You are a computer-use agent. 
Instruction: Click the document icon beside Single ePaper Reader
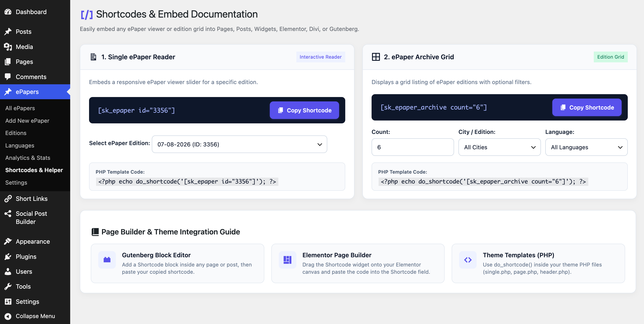pos(93,57)
